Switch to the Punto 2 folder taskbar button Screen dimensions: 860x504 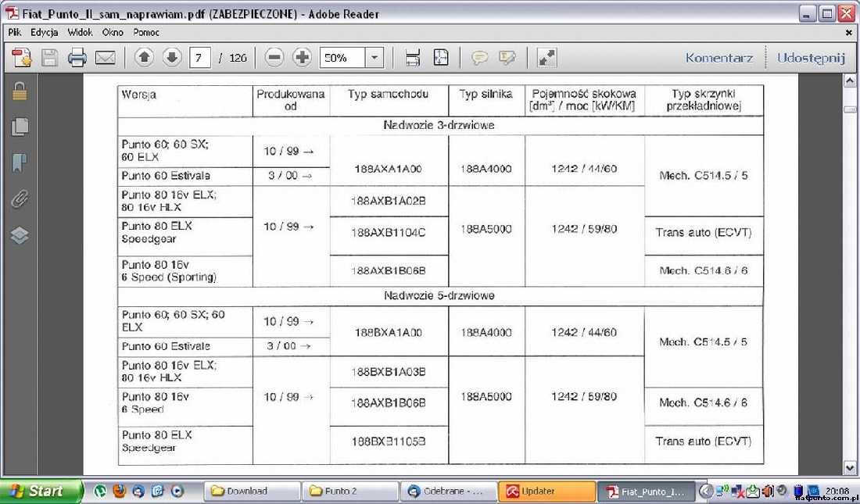[350, 491]
